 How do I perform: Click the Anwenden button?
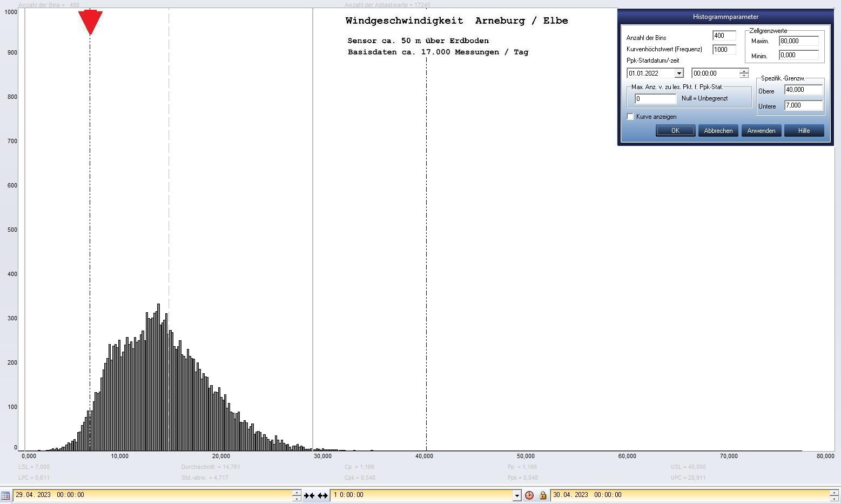coord(761,131)
